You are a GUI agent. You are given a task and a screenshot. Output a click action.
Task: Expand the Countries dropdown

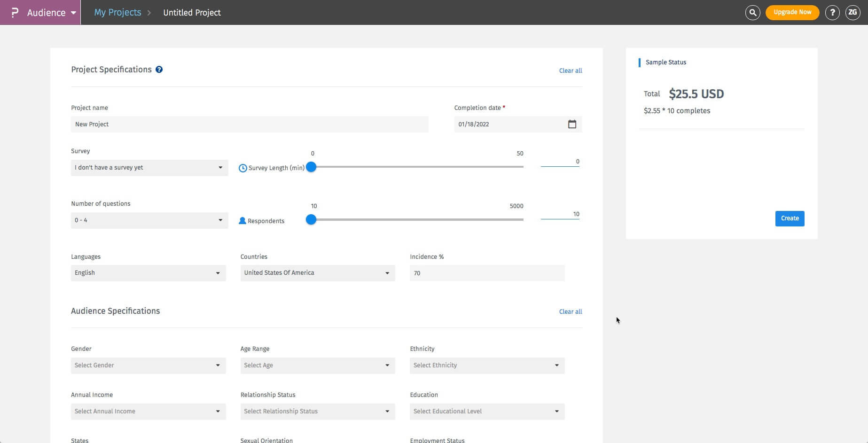[317, 273]
